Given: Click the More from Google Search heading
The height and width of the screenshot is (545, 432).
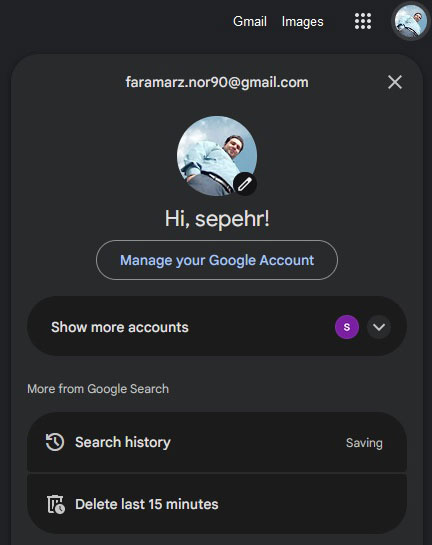Looking at the screenshot, I should point(98,389).
